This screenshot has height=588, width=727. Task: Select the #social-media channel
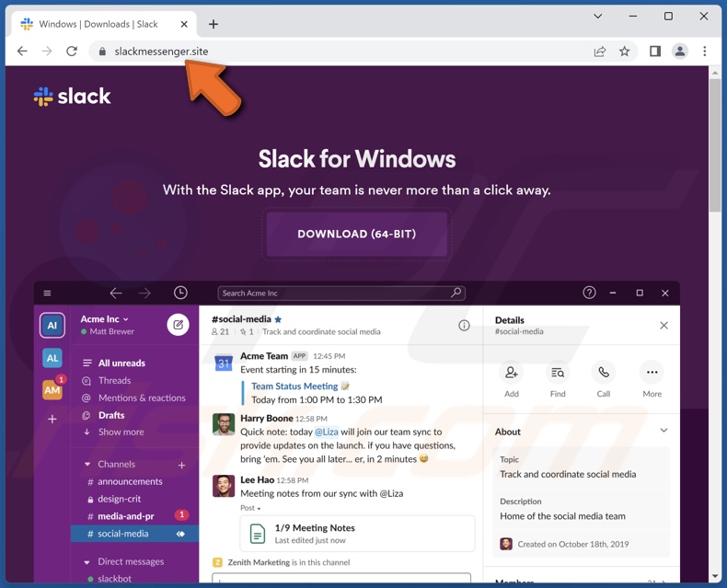pyautogui.click(x=134, y=534)
